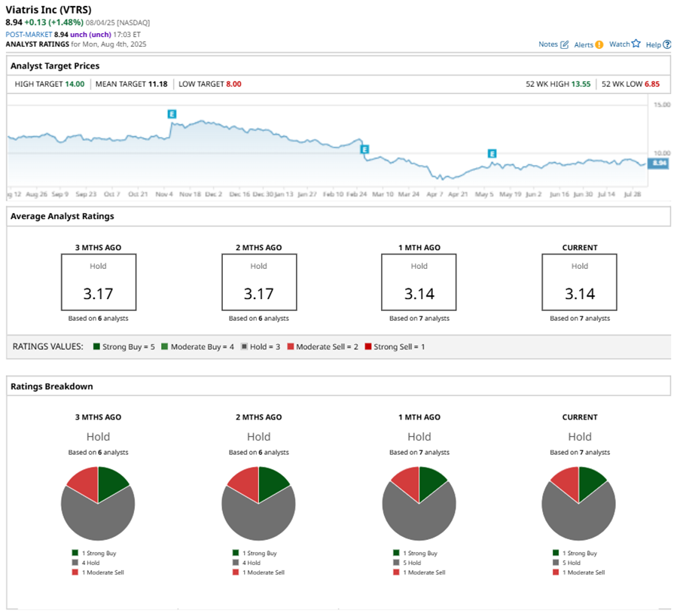Click the Analyst Target Prices heading
680x616 pixels.
(55, 66)
